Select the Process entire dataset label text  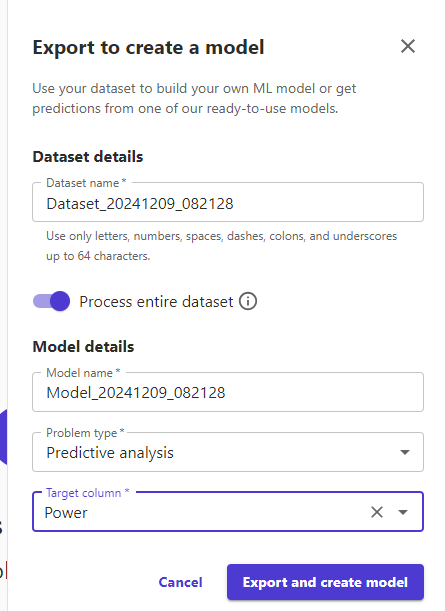pyautogui.click(x=156, y=302)
